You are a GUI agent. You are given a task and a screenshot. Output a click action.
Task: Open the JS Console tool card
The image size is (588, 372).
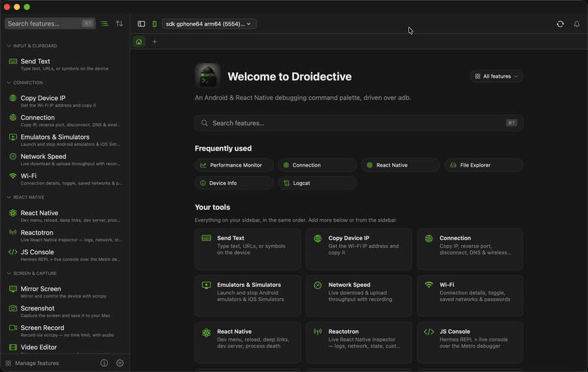coord(470,343)
